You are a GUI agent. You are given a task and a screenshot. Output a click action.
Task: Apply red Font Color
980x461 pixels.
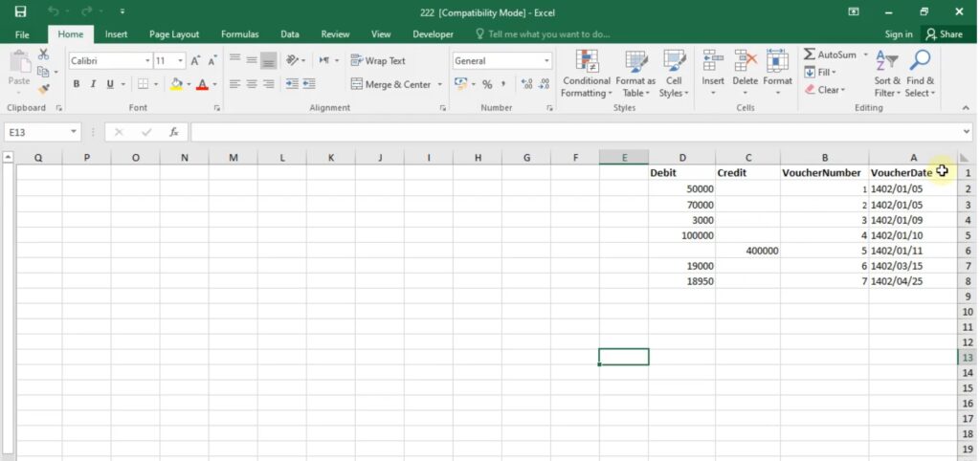[x=202, y=84]
